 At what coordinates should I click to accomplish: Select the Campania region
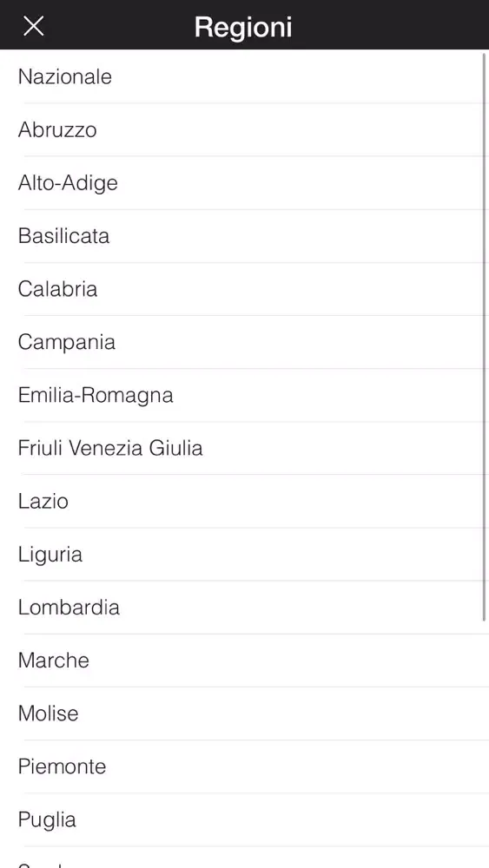[x=244, y=342]
